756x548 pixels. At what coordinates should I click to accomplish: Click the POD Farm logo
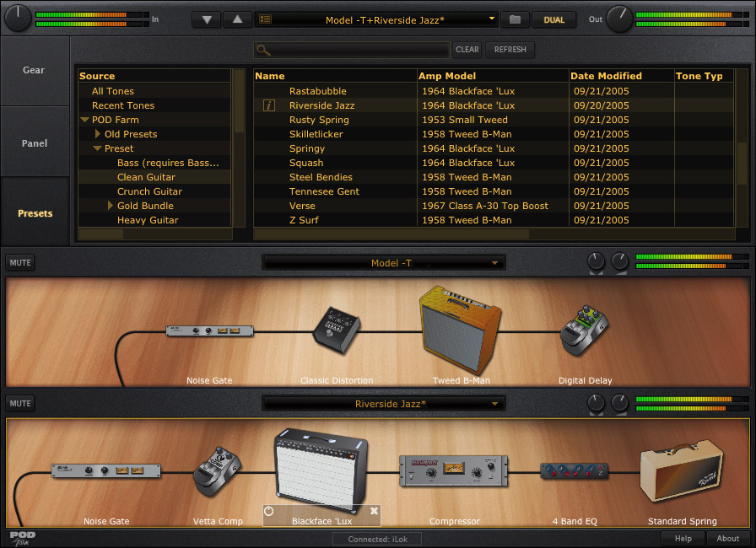(x=22, y=538)
